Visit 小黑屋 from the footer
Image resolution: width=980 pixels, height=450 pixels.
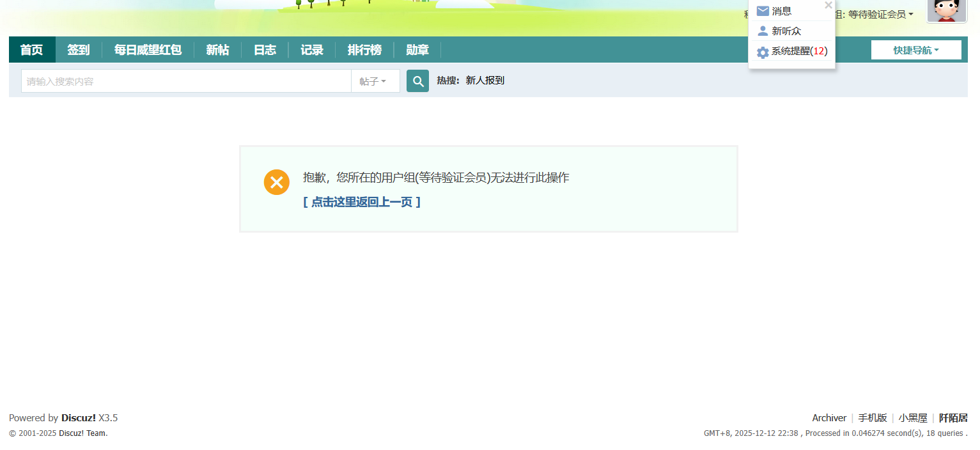pyautogui.click(x=912, y=417)
